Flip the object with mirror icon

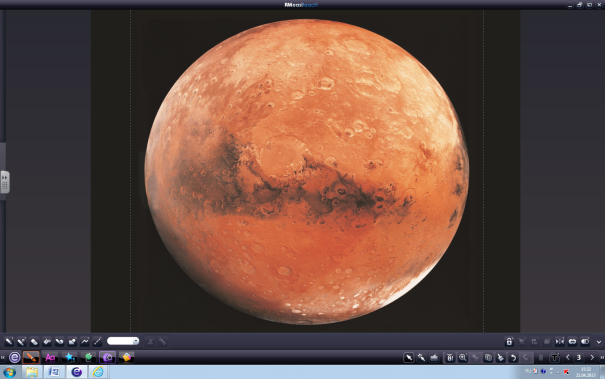click(559, 341)
